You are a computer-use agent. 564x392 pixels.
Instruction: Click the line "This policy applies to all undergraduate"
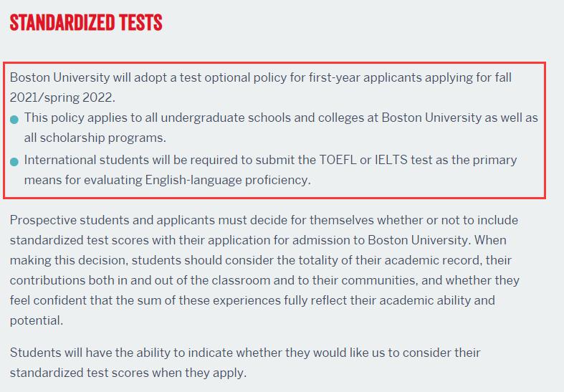coord(281,118)
